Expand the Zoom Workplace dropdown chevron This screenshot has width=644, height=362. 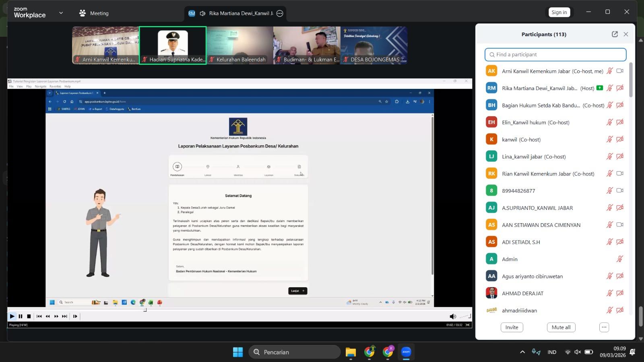click(x=61, y=13)
